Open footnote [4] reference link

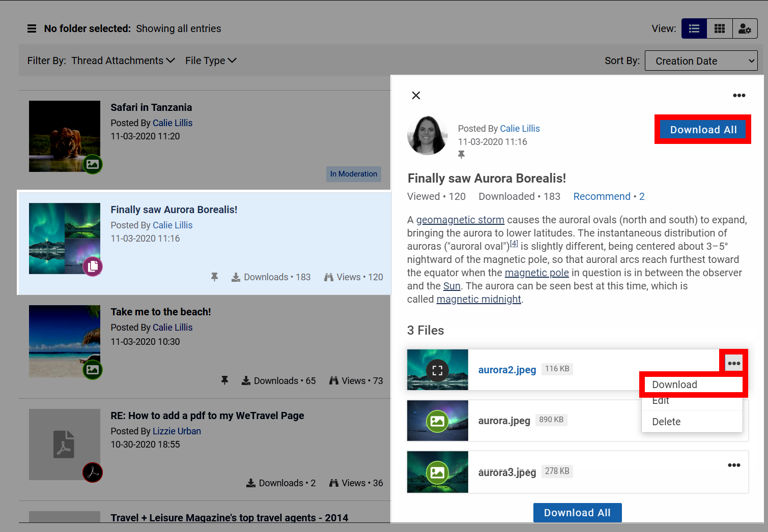click(x=514, y=244)
